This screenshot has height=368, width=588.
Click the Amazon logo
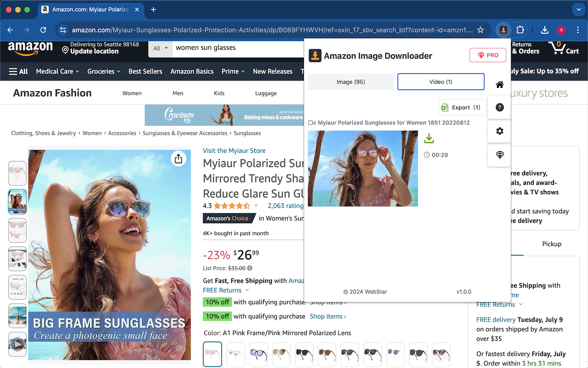pos(30,48)
